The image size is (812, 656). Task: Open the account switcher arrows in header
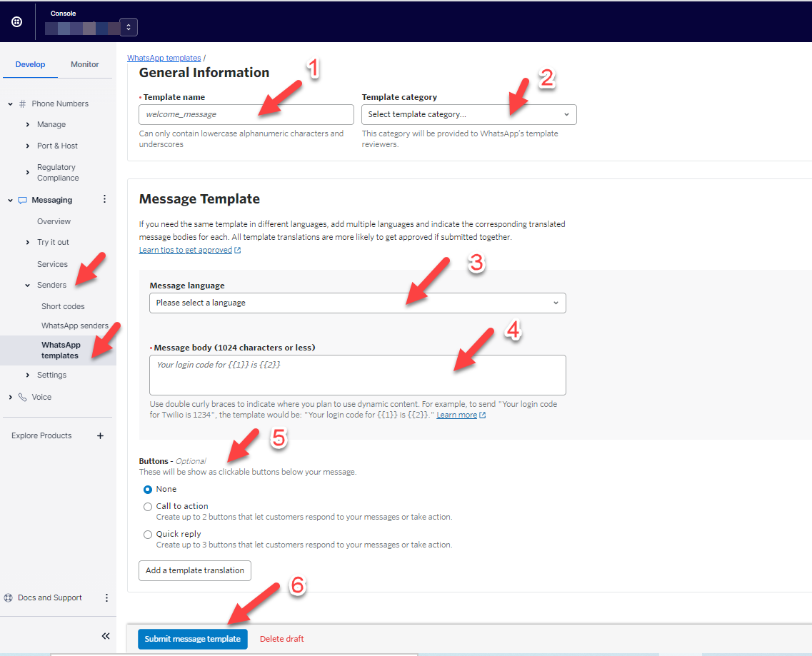pos(129,27)
